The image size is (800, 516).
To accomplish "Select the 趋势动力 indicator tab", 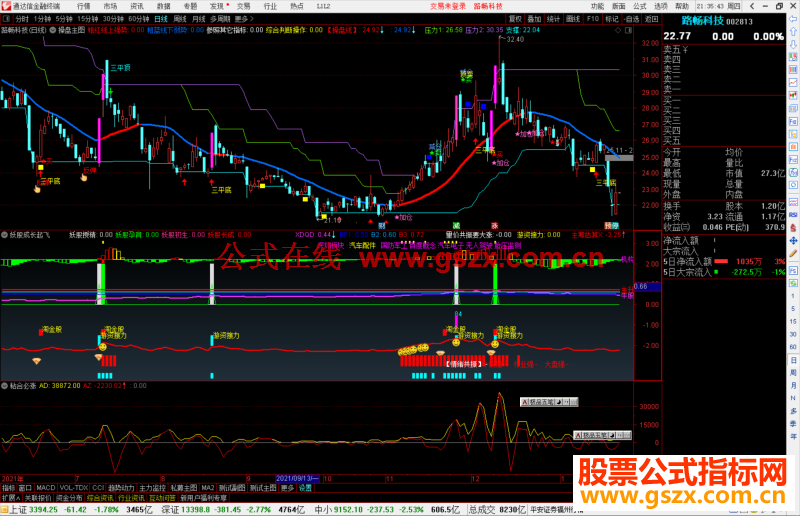I will coord(121,488).
